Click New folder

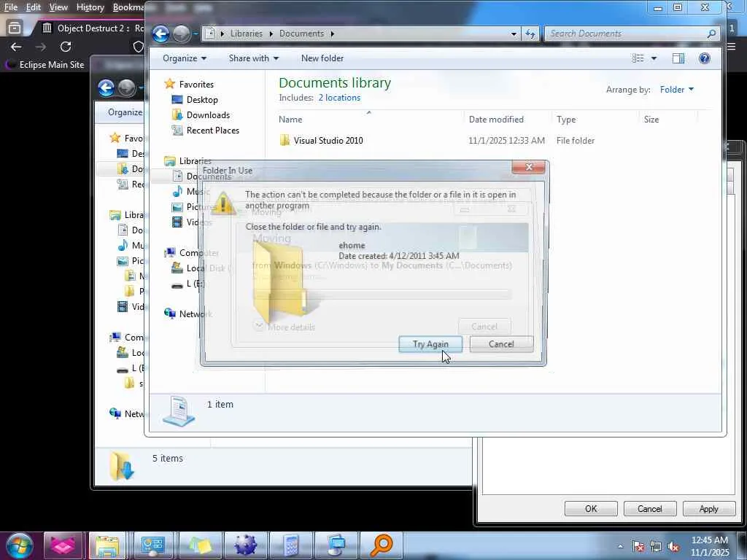tap(322, 58)
